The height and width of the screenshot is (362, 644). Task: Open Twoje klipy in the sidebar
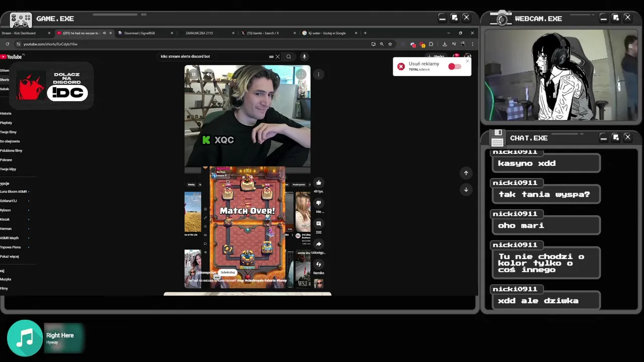[8, 169]
